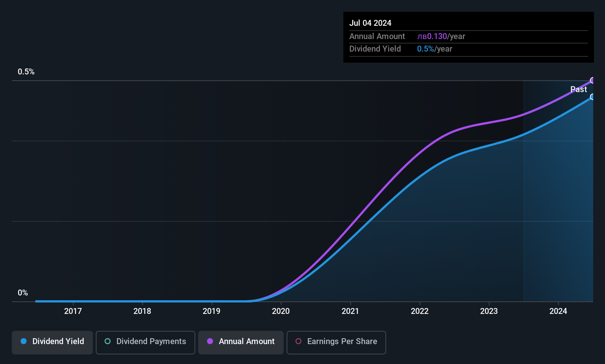This screenshot has height=364, width=605.
Task: Toggle the Annual Amount series off
Action: pyautogui.click(x=241, y=343)
